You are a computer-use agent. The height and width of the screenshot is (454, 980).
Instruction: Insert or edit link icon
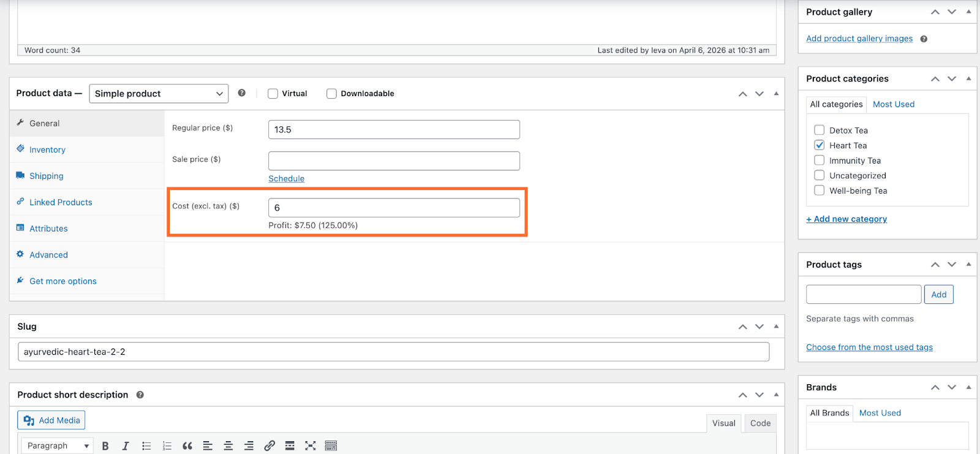pyautogui.click(x=269, y=445)
